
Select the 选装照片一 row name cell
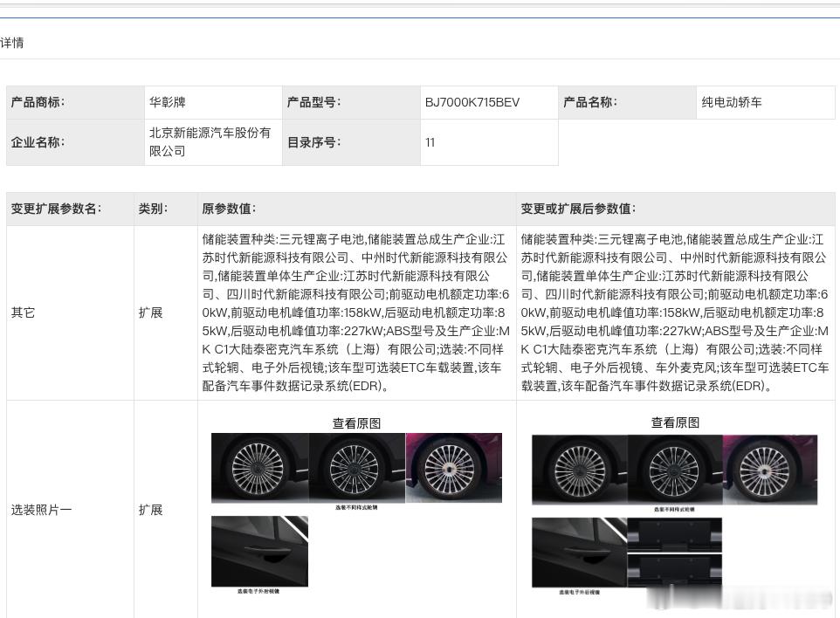[x=70, y=509]
